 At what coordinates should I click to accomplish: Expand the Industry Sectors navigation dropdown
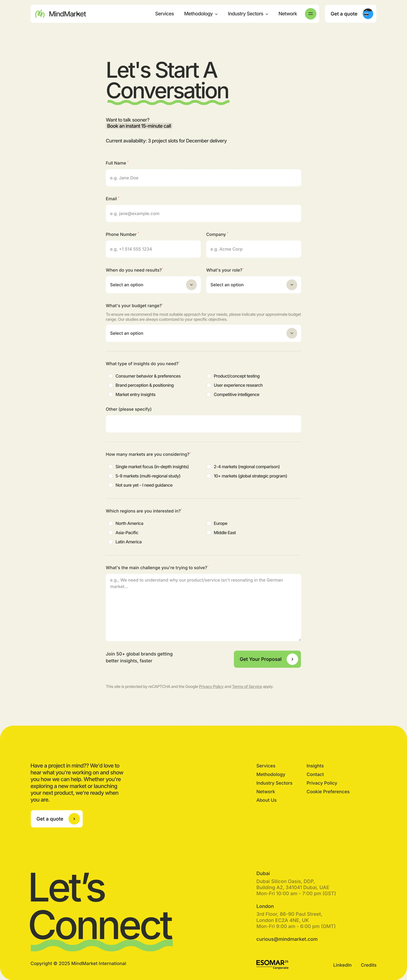click(248, 14)
